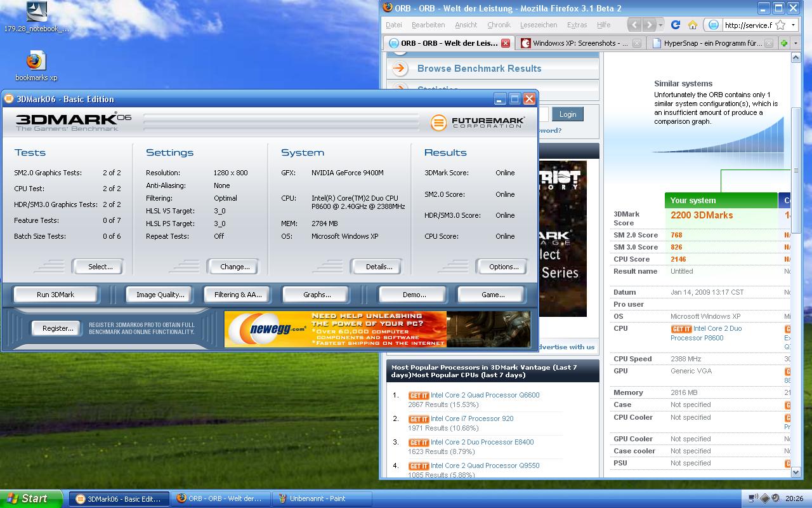Open Intel Core 2 Quad Q6600 link
Viewport: 812px width, 508px height.
pos(485,395)
